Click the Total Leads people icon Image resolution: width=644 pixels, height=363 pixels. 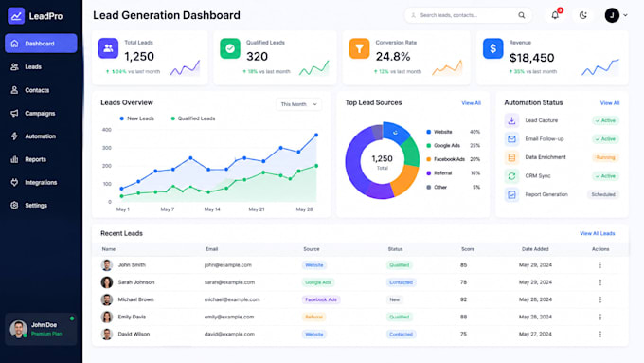coord(108,48)
